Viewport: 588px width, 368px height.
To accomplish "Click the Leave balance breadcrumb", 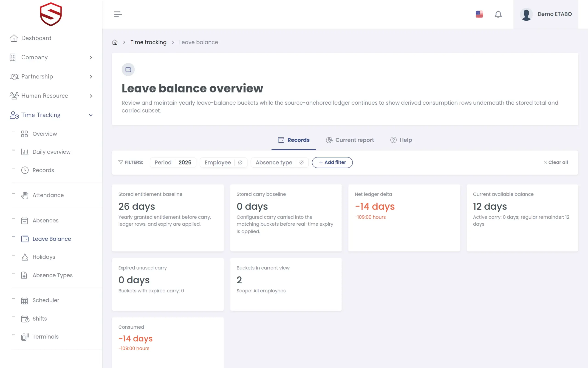I will pyautogui.click(x=198, y=42).
